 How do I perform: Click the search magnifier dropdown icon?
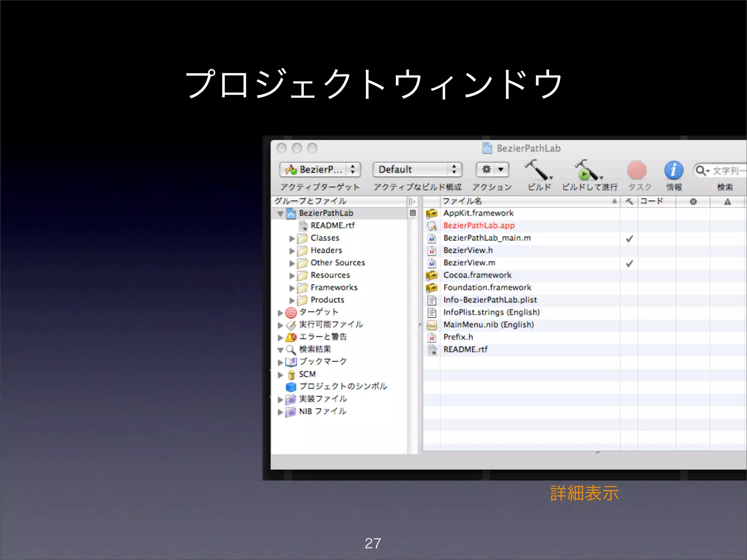click(702, 171)
